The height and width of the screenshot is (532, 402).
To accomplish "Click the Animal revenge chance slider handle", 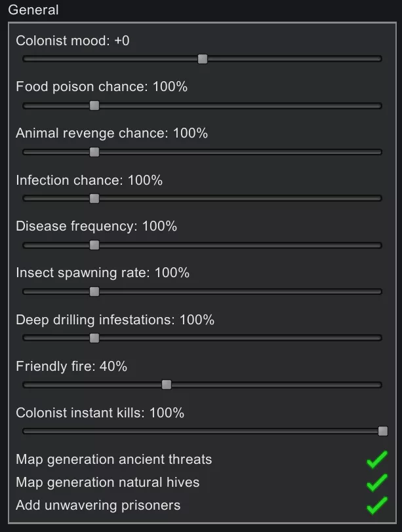I will (x=94, y=151).
